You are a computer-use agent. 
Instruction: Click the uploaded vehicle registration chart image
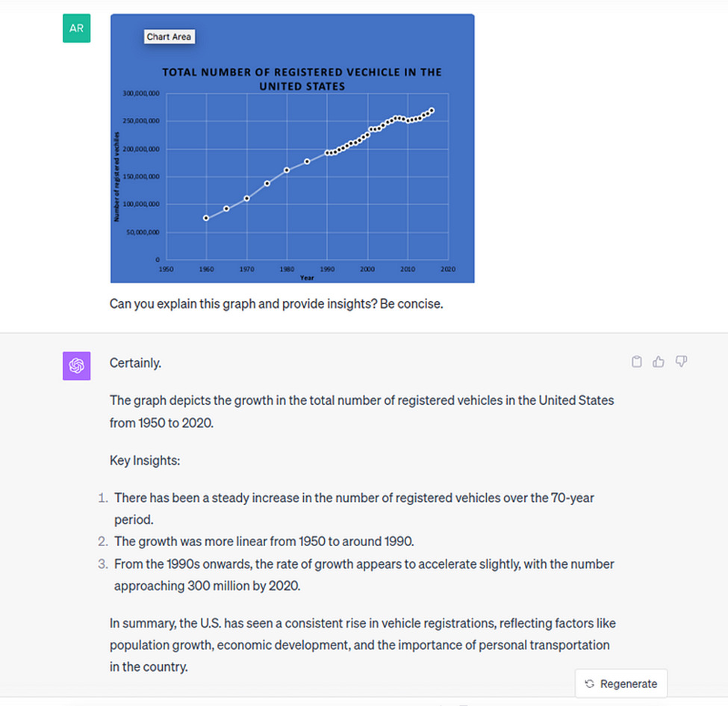[x=291, y=147]
